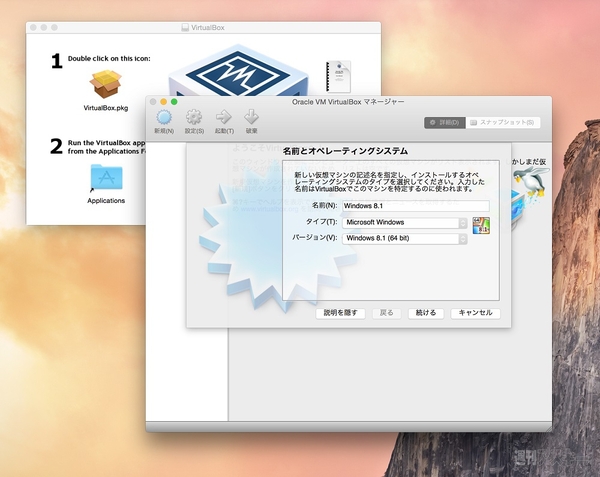Viewport: 600px width, 477px height.
Task: Open the Settings (設定) gear icon
Action: tap(194, 117)
